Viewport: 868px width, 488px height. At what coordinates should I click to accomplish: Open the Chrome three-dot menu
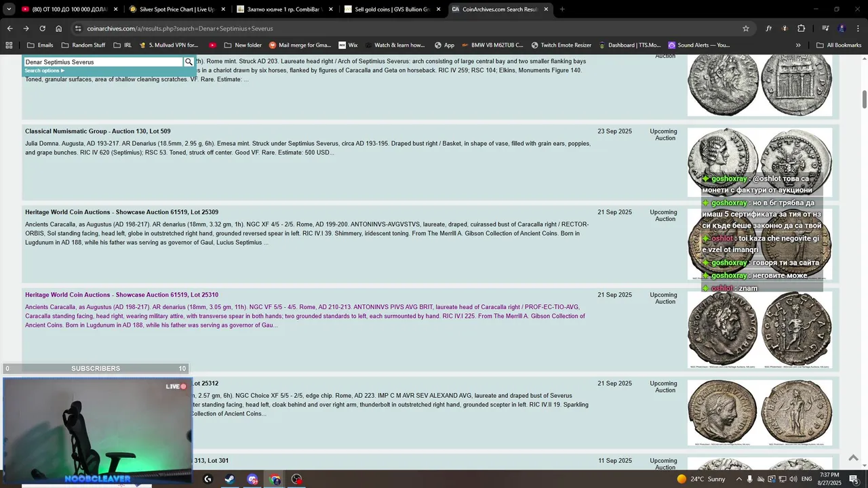click(x=858, y=28)
